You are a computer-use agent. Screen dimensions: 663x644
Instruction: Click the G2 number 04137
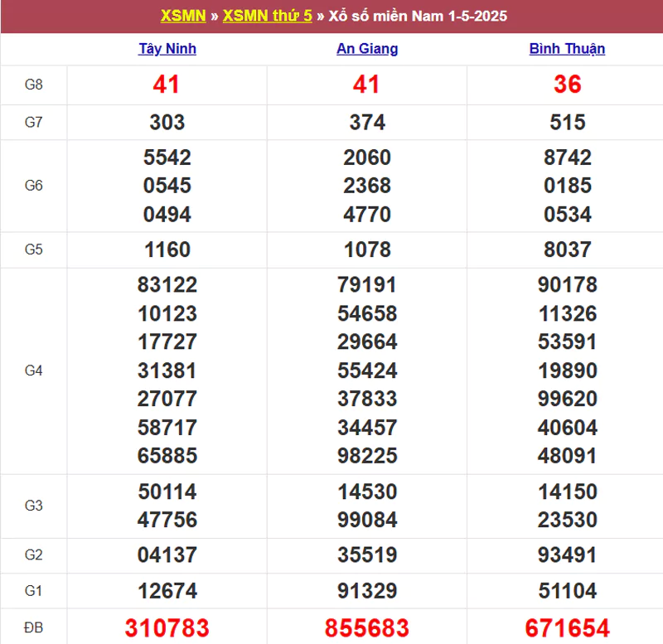167,554
